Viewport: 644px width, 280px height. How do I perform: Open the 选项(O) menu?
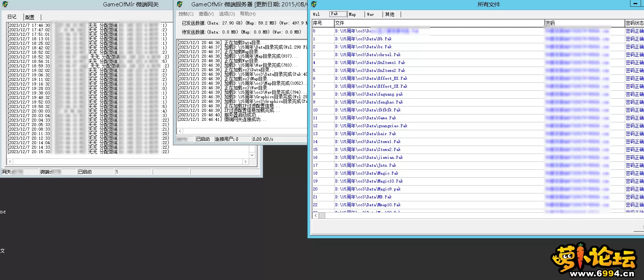(227, 14)
